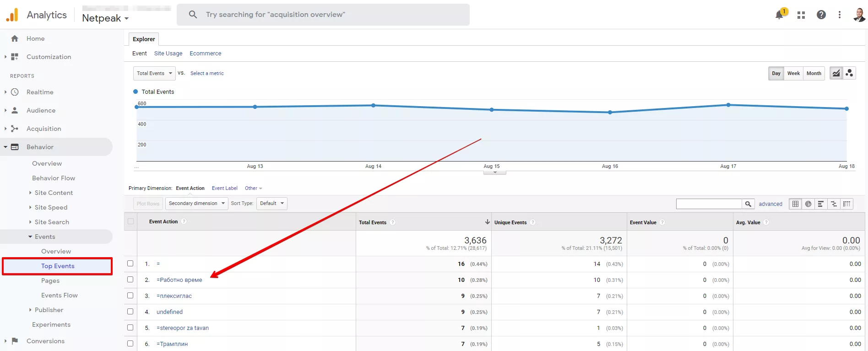Click the Home house icon
This screenshot has height=351, width=868.
[x=15, y=38]
